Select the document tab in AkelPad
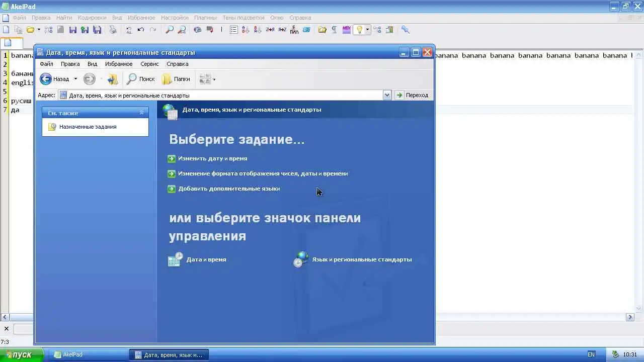 11,43
